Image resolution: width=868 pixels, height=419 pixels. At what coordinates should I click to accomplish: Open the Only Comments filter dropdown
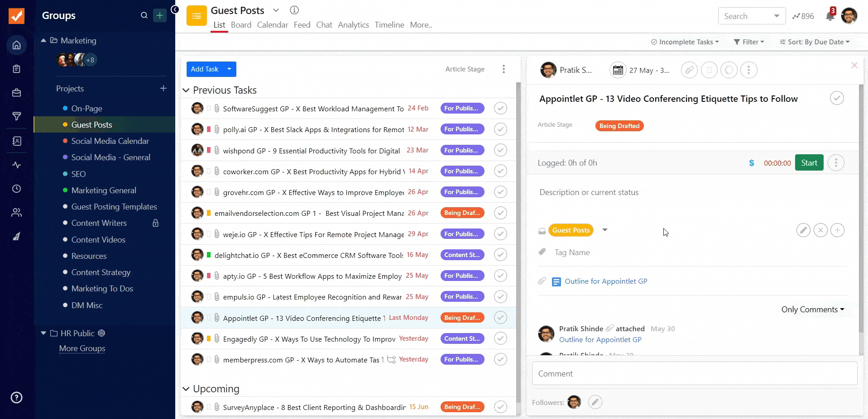(x=812, y=309)
